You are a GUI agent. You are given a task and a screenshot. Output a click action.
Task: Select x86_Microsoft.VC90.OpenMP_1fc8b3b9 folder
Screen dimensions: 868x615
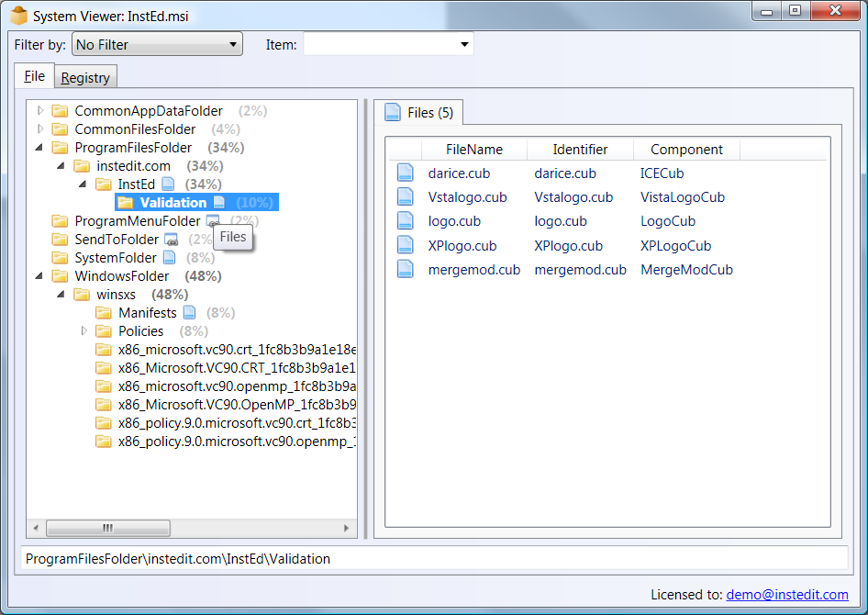(x=237, y=405)
